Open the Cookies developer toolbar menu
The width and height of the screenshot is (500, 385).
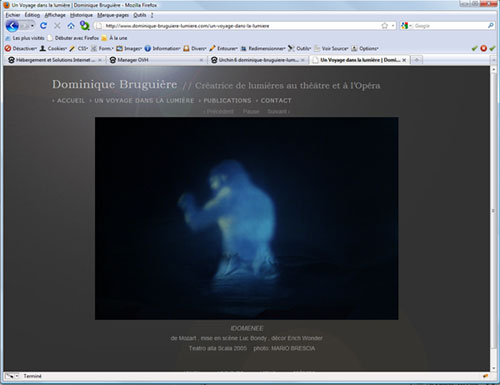(53, 49)
